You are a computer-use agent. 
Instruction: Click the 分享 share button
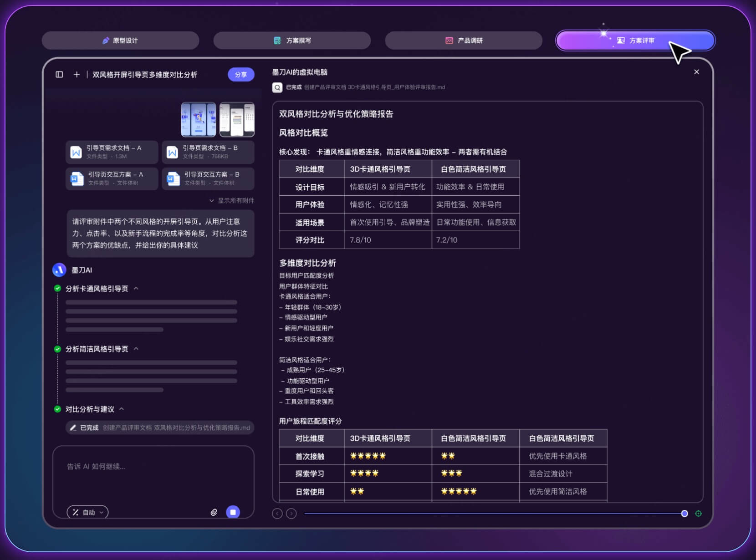(240, 75)
